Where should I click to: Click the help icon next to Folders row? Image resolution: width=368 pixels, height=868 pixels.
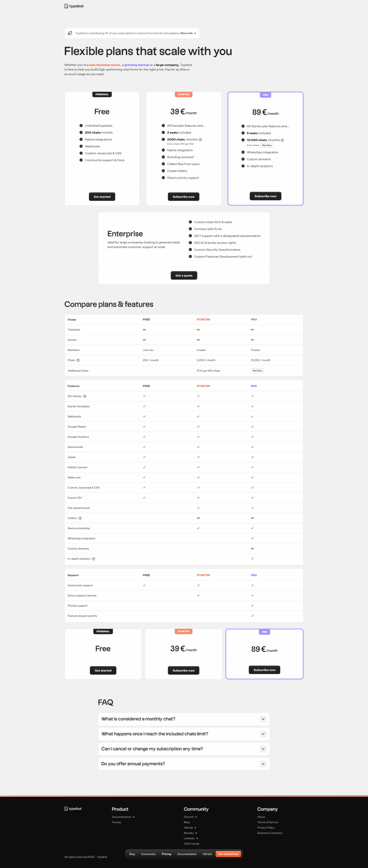point(80,518)
